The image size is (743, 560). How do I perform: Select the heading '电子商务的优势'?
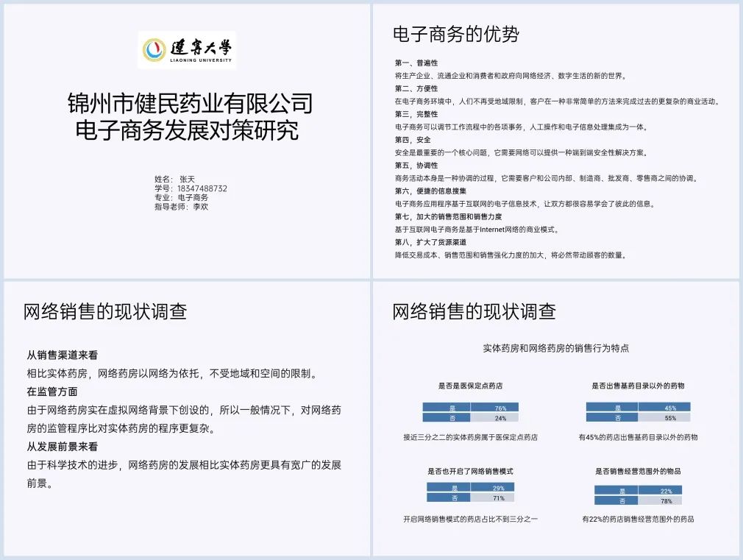coord(456,34)
